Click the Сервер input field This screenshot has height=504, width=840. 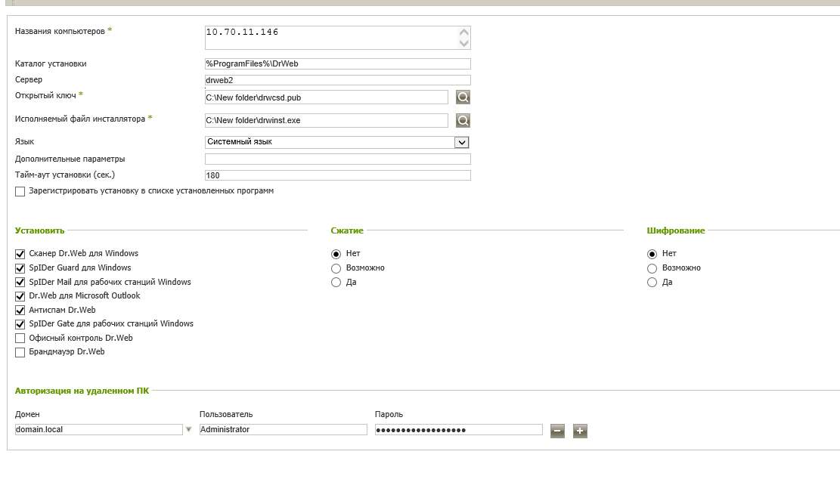click(x=337, y=80)
